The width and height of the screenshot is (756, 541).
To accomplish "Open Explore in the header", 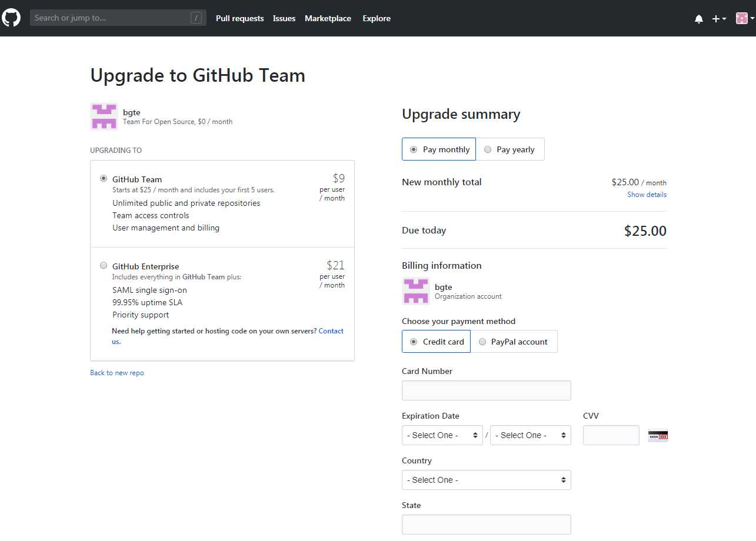I will point(377,18).
